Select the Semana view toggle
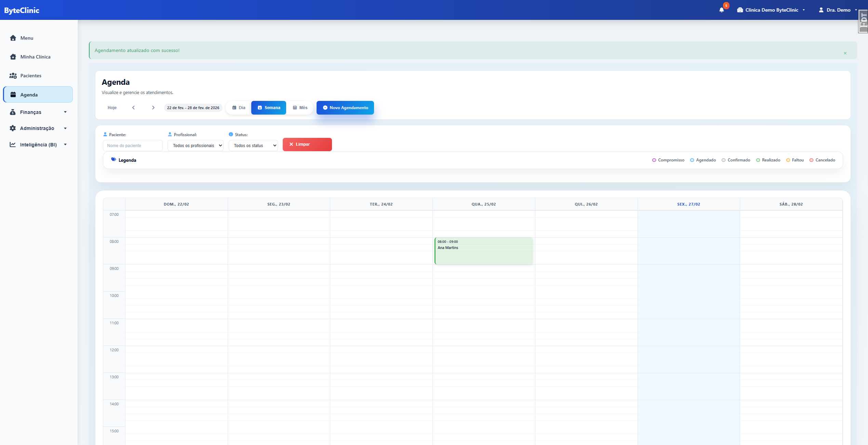Viewport: 868px width, 445px height. click(x=269, y=108)
